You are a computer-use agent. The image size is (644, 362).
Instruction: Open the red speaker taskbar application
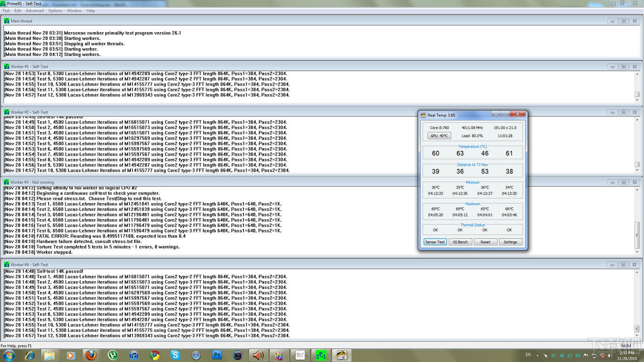pyautogui.click(x=258, y=355)
